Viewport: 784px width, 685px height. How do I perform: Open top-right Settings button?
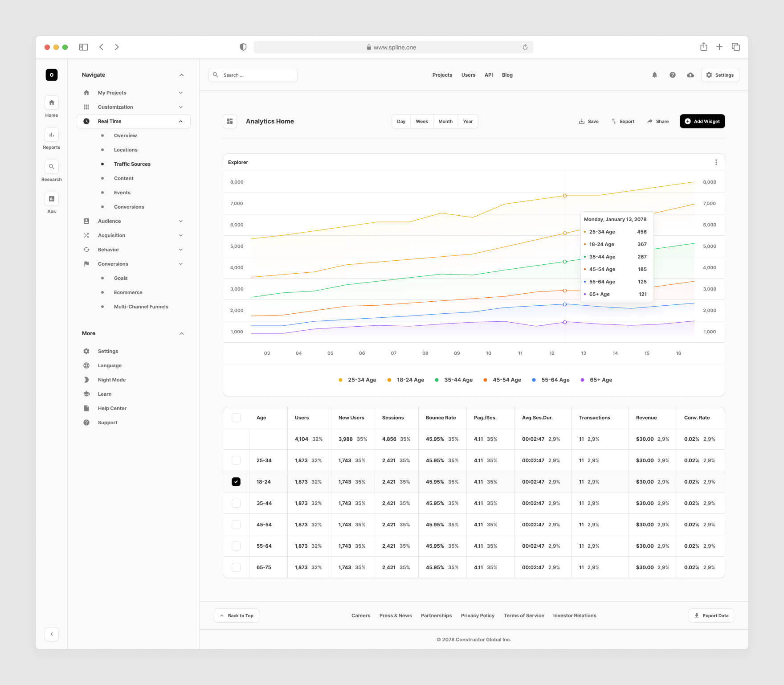(720, 75)
